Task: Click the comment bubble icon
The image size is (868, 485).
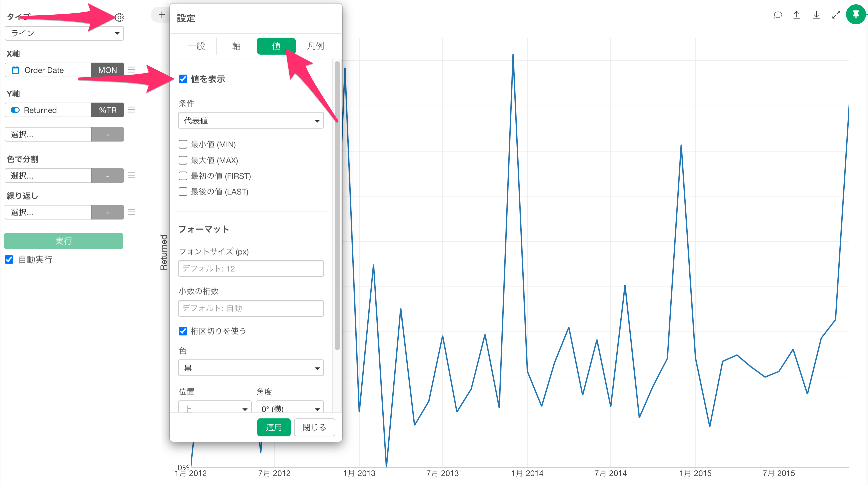Action: pos(778,15)
